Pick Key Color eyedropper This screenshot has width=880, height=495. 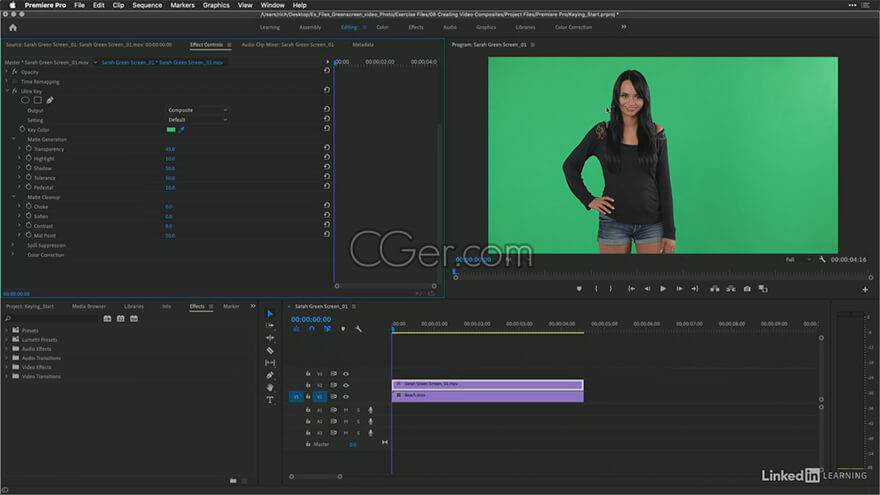point(182,130)
